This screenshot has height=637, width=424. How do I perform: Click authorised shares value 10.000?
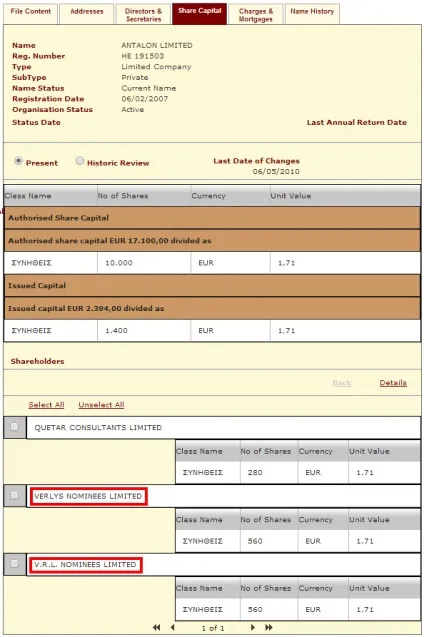[119, 263]
